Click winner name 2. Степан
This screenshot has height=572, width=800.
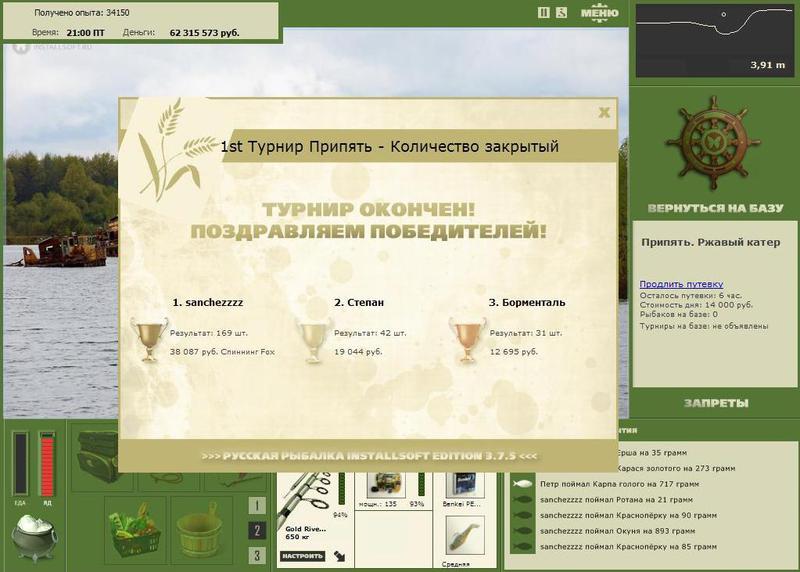(359, 302)
